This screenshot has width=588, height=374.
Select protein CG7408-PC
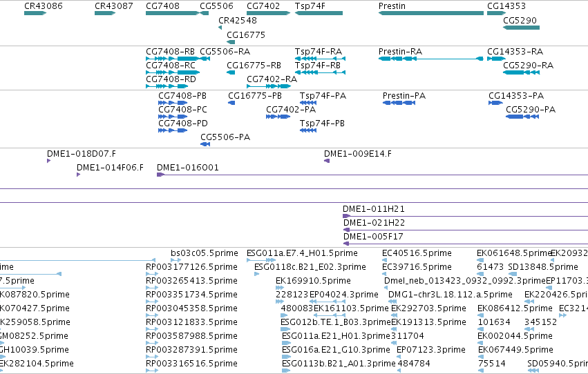pyautogui.click(x=173, y=117)
